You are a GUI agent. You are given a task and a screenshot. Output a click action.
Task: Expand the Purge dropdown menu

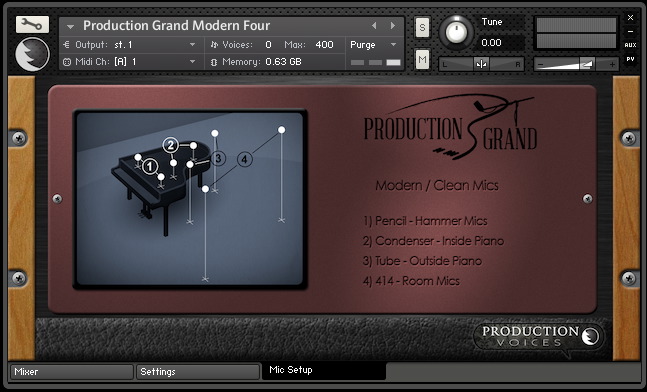point(373,45)
